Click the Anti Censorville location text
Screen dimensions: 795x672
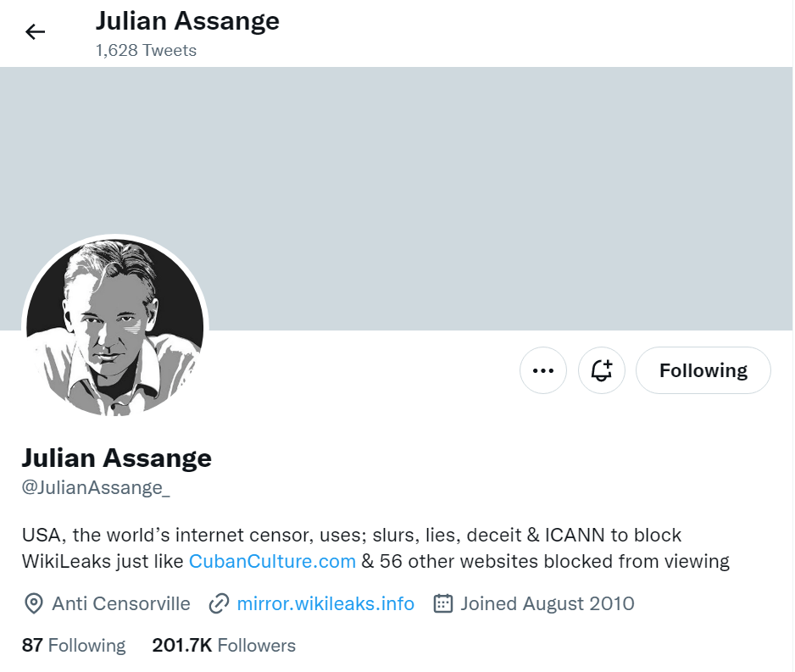tap(121, 604)
